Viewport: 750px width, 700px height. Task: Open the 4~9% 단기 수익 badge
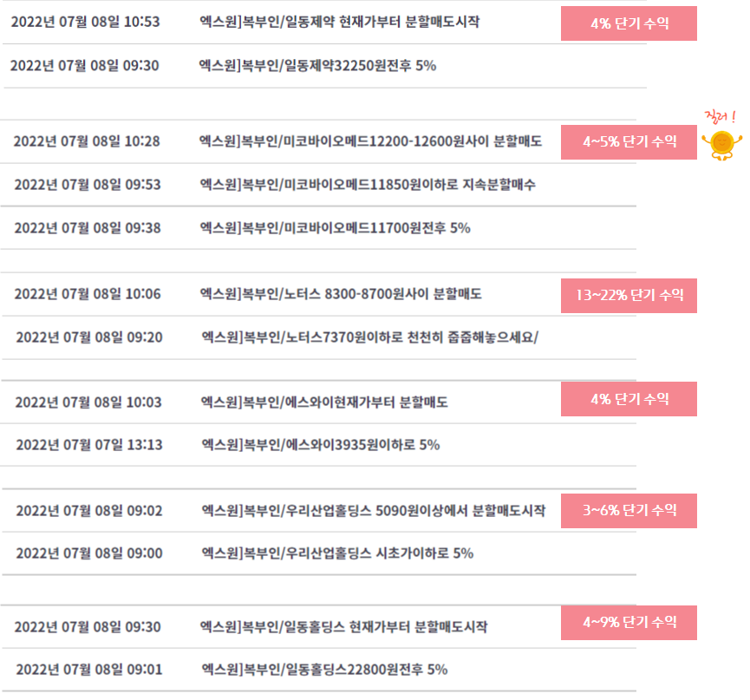click(629, 623)
